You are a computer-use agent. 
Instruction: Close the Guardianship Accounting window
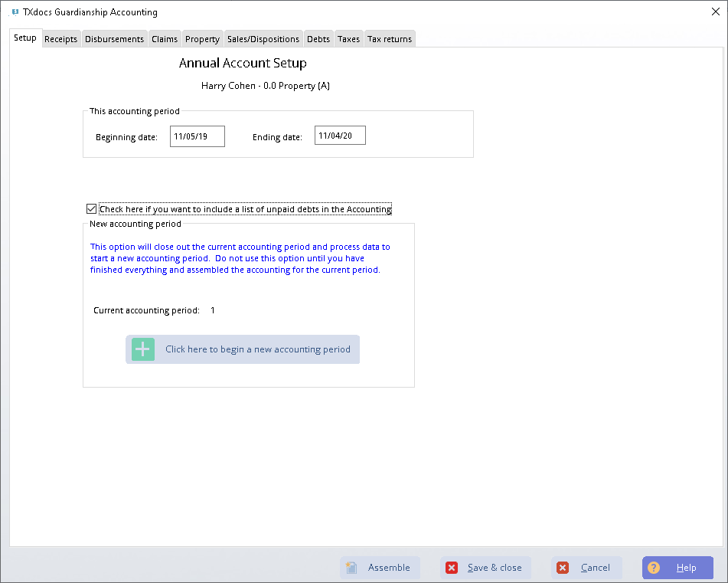[x=716, y=11]
